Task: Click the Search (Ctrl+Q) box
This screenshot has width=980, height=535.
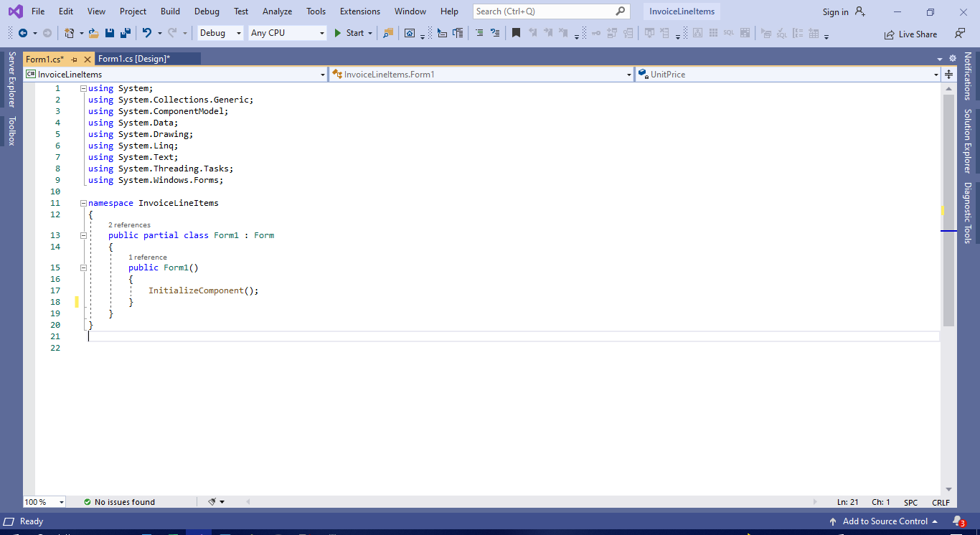Action: (552, 11)
